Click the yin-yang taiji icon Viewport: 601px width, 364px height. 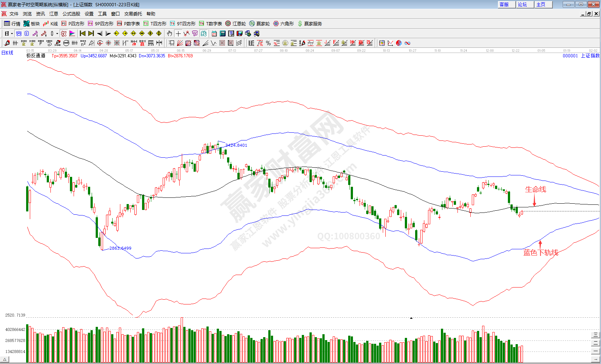point(399,43)
